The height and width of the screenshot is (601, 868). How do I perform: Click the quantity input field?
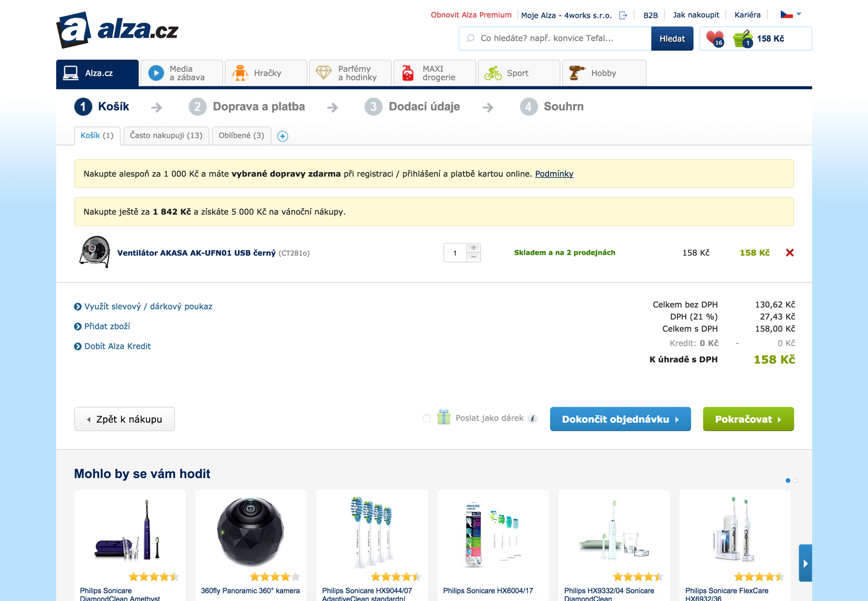454,253
